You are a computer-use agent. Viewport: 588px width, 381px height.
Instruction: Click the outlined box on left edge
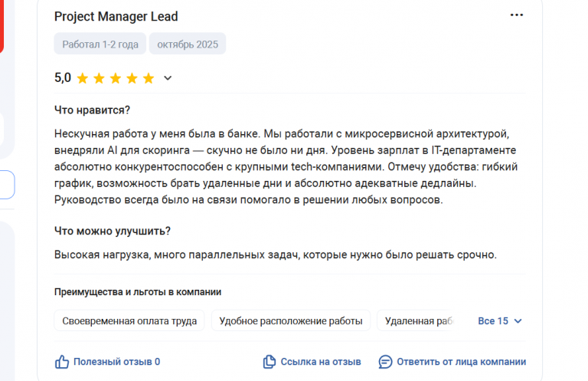click(7, 185)
